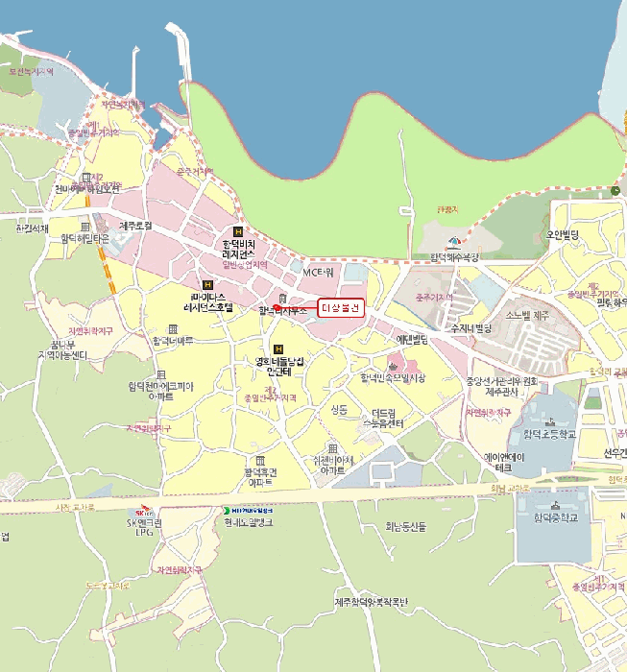The height and width of the screenshot is (672, 627).
Task: Click the 현대오일뱅크 green logo
Action: 227,511
